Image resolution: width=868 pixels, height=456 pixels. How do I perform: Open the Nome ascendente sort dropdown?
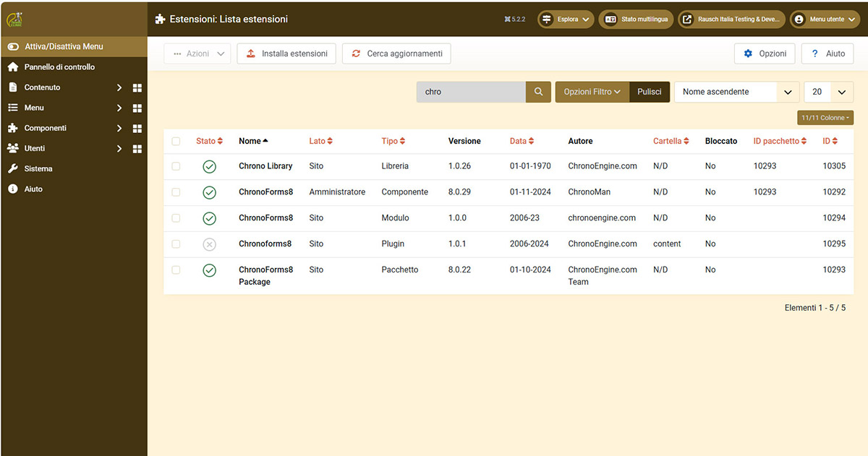pos(736,92)
